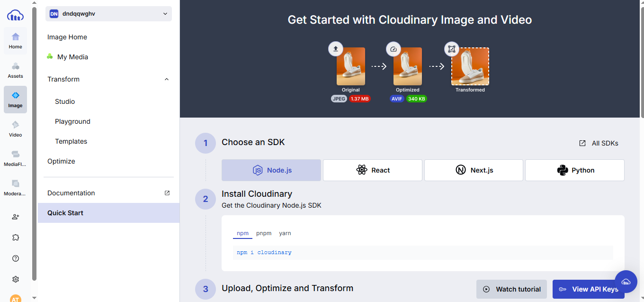644x302 pixels.
Task: Open Image Home
Action: 67,37
